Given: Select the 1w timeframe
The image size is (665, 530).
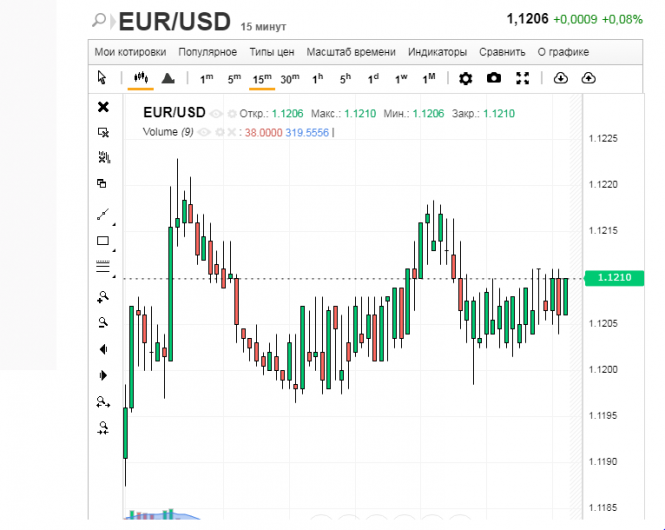Looking at the screenshot, I should (x=401, y=79).
